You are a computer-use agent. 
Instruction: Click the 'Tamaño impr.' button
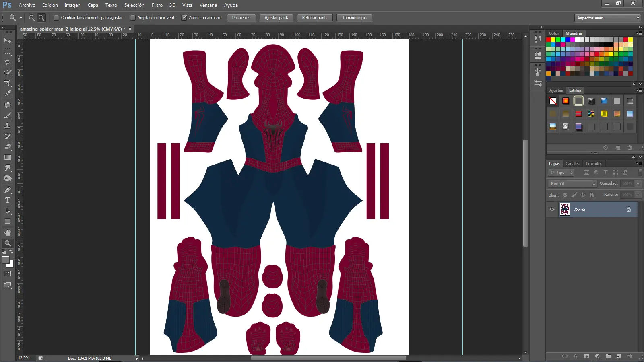[x=354, y=18]
